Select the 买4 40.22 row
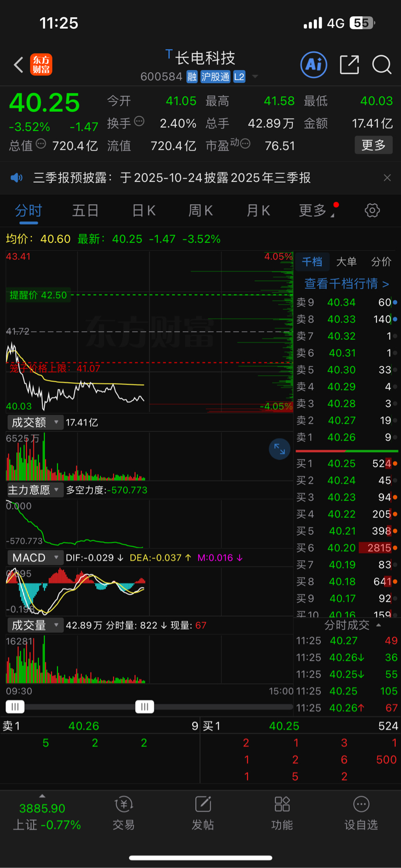Image resolution: width=401 pixels, height=868 pixels. click(x=347, y=514)
